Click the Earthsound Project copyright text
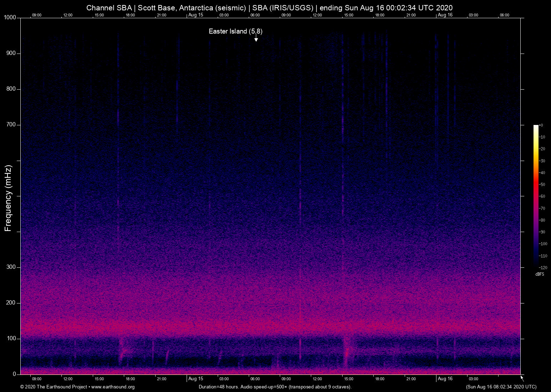This screenshot has width=551, height=392. click(x=54, y=387)
